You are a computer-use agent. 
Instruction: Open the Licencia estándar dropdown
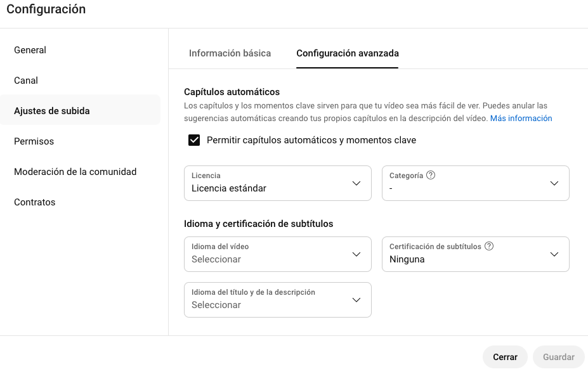pyautogui.click(x=277, y=183)
